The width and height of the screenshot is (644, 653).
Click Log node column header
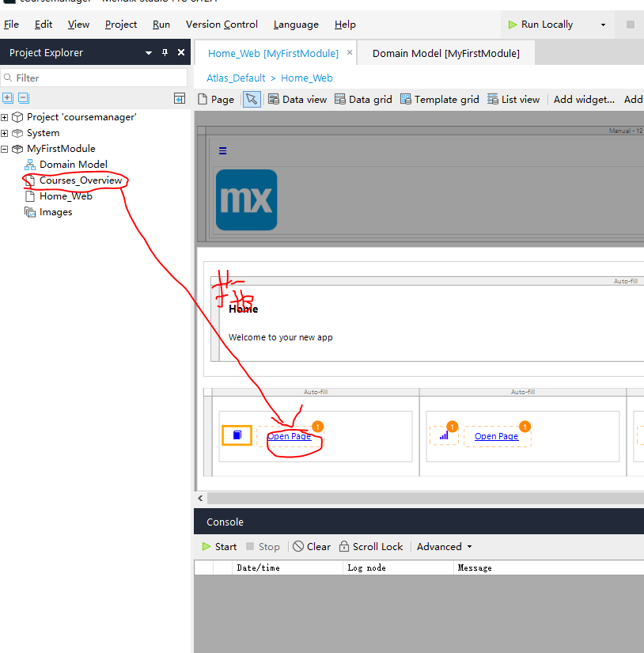click(398, 568)
